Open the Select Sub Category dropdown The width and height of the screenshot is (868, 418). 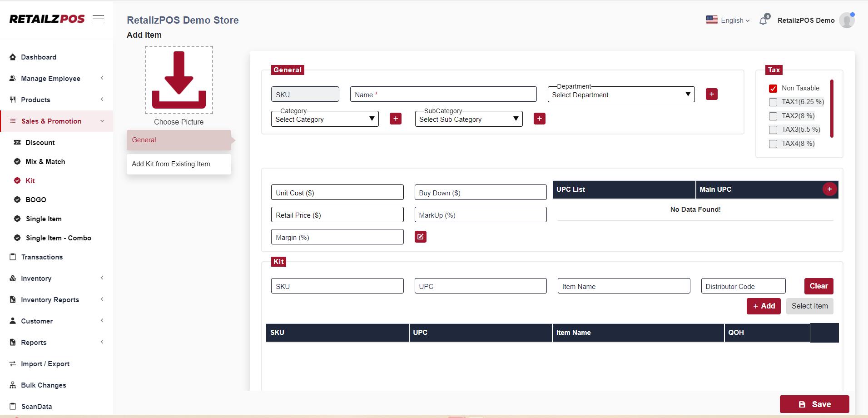468,119
